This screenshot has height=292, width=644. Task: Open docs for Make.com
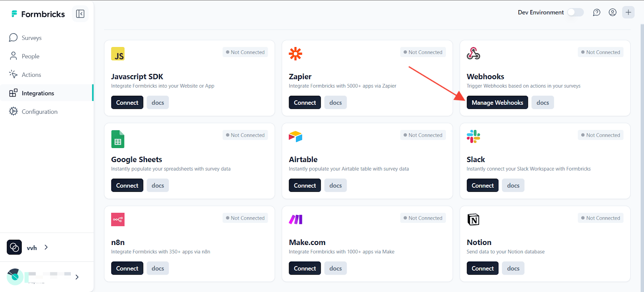tap(336, 268)
